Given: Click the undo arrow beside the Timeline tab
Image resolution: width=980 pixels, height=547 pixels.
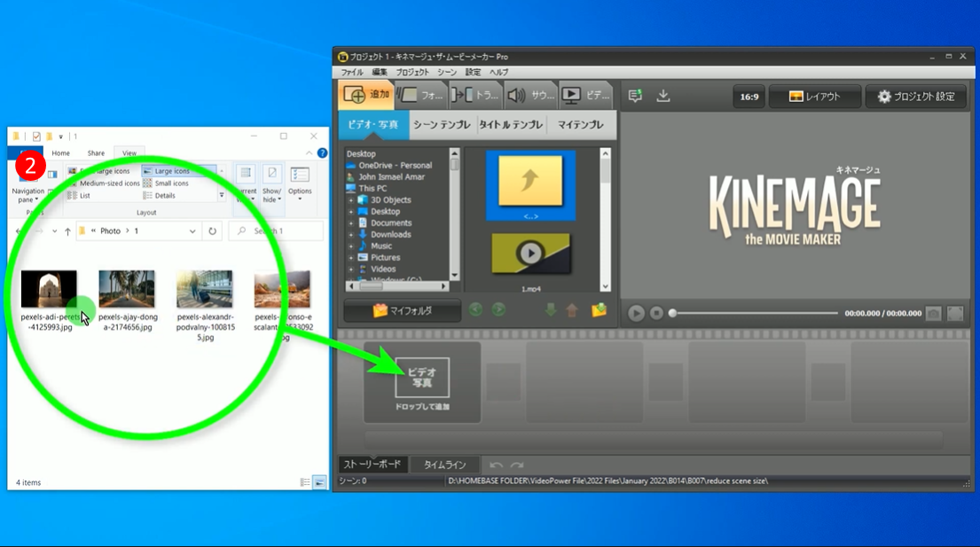Looking at the screenshot, I should 497,465.
